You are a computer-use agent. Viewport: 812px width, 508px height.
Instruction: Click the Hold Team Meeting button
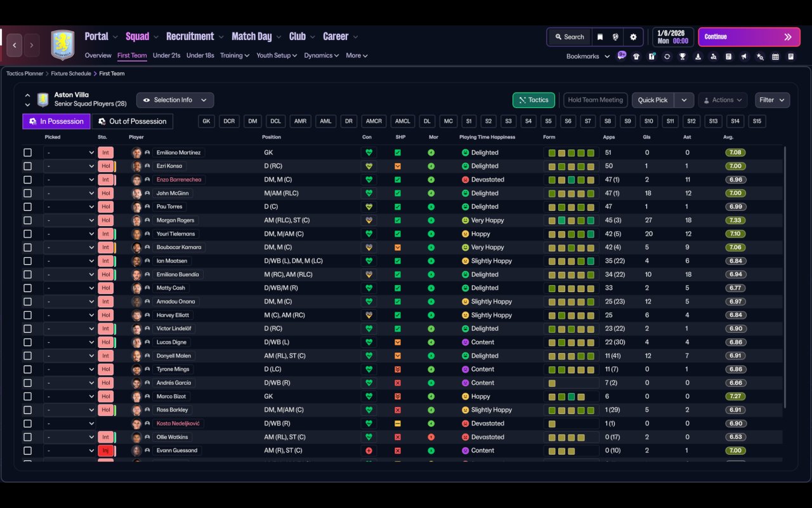595,100
